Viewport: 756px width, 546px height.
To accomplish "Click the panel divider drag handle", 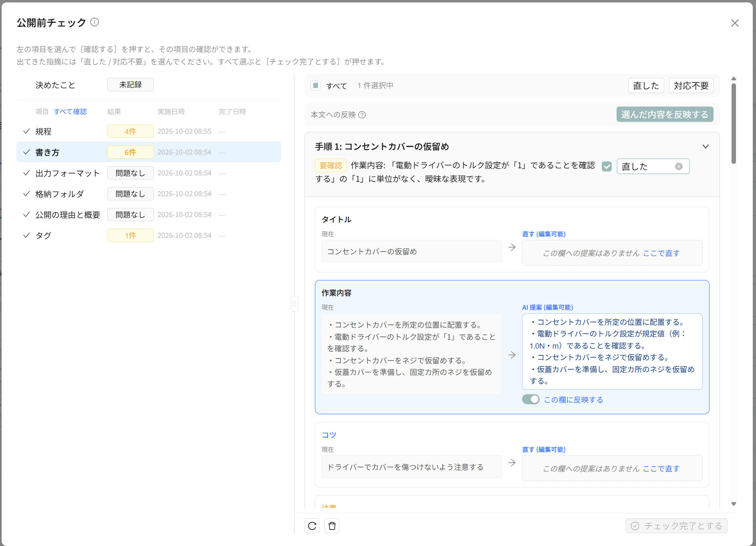I will (x=294, y=304).
